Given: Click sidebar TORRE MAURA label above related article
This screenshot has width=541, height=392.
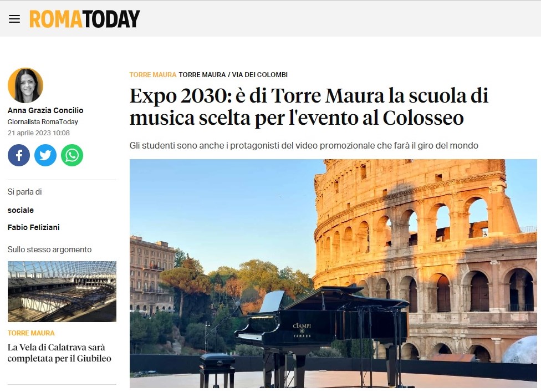Looking at the screenshot, I should (31, 333).
